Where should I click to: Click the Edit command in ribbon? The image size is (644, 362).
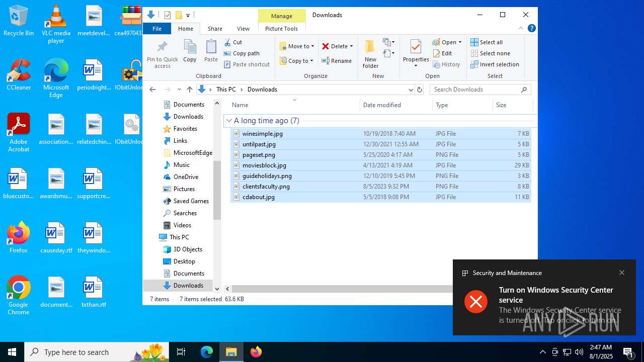pyautogui.click(x=442, y=53)
